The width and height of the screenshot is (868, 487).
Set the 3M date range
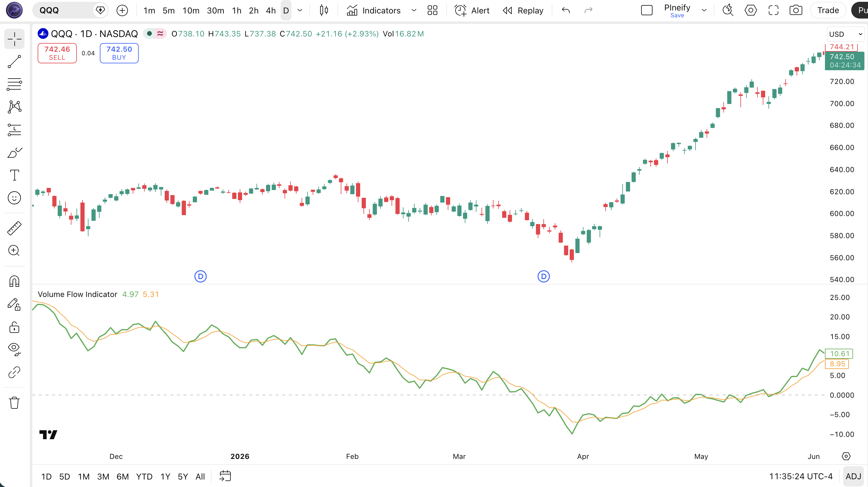click(x=103, y=477)
